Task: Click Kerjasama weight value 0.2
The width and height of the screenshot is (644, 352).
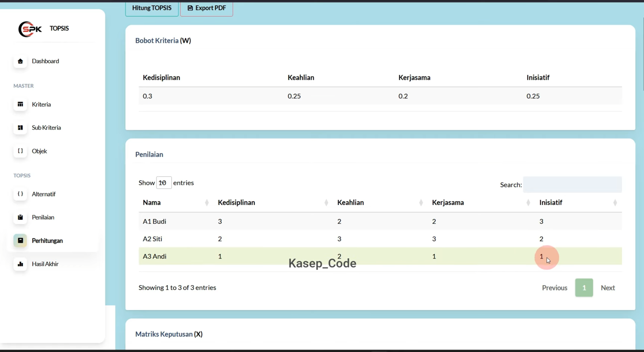Action: pyautogui.click(x=403, y=96)
